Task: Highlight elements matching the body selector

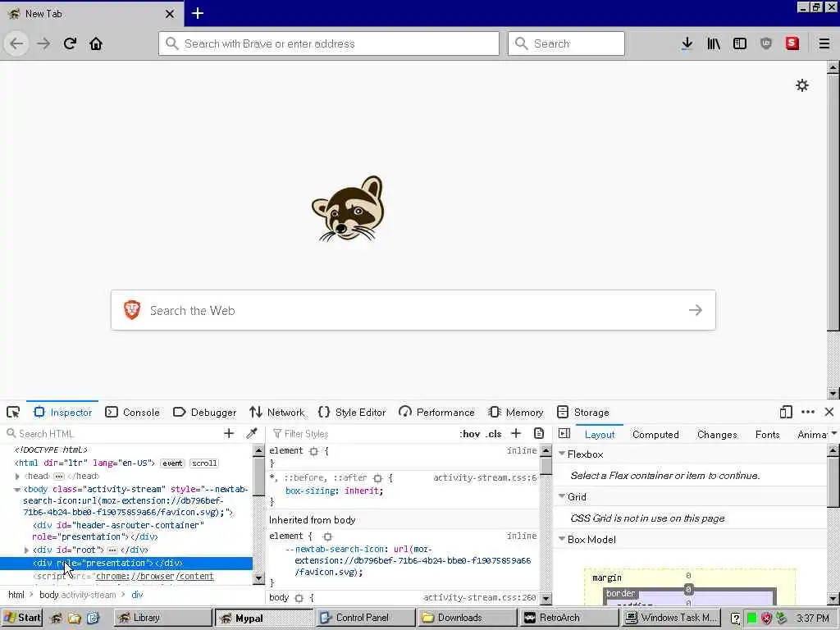Action: click(x=299, y=598)
